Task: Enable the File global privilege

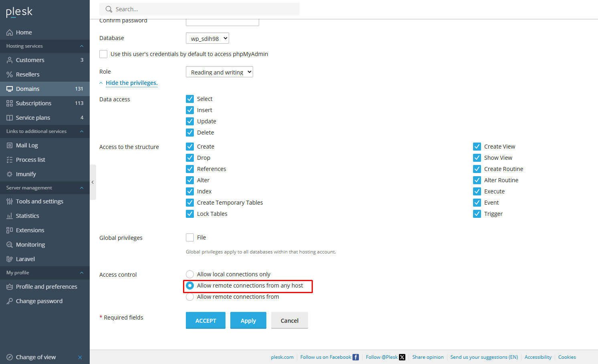Action: (190, 237)
